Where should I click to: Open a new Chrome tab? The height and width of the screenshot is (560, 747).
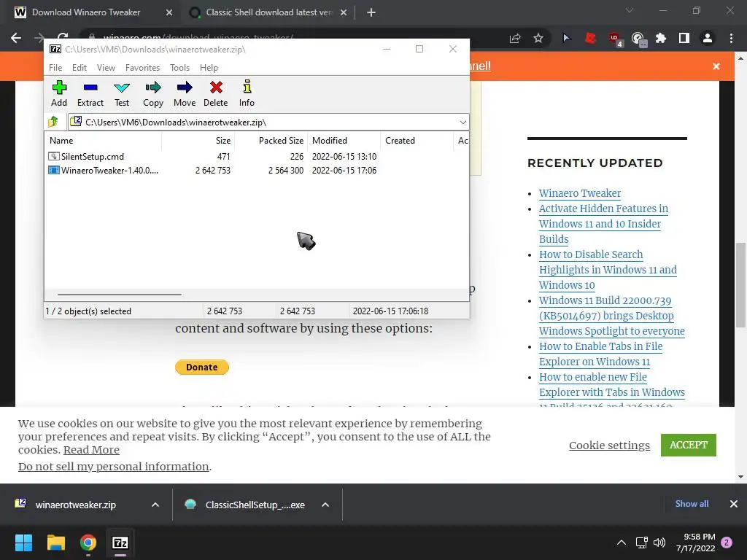pos(371,13)
